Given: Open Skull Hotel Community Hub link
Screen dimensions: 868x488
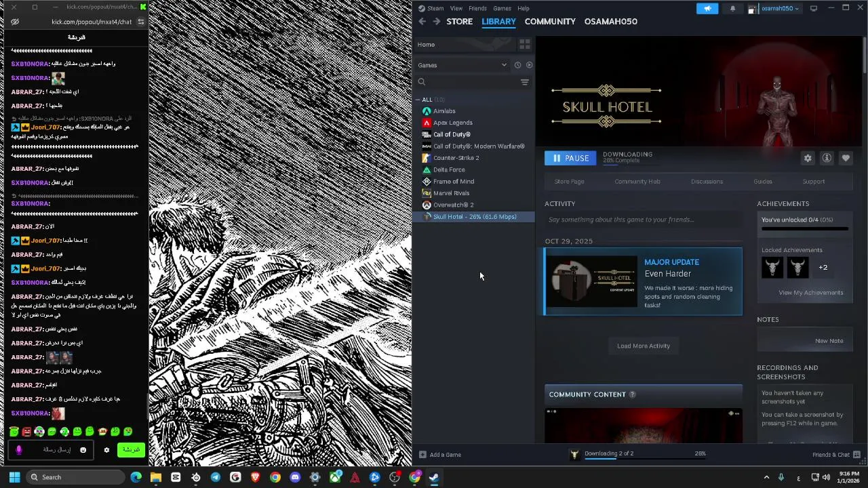Looking at the screenshot, I should click(x=637, y=182).
